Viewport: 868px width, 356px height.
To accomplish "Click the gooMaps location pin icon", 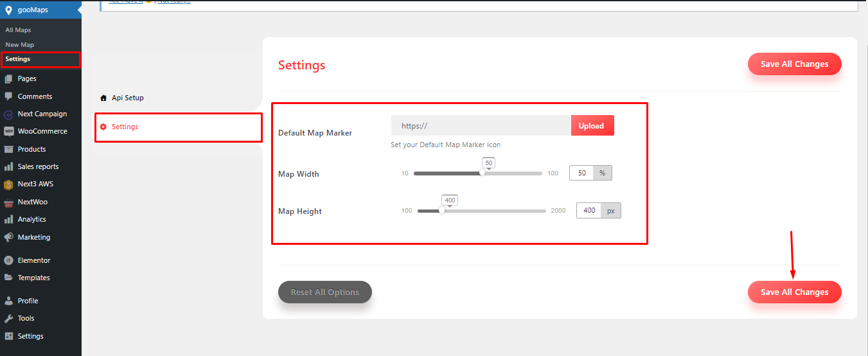I will point(8,10).
